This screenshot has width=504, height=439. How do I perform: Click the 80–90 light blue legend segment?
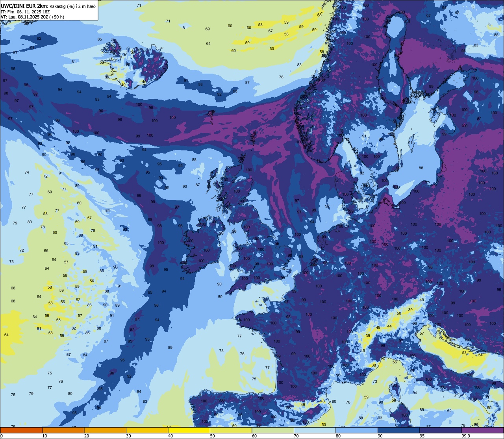point(357,430)
